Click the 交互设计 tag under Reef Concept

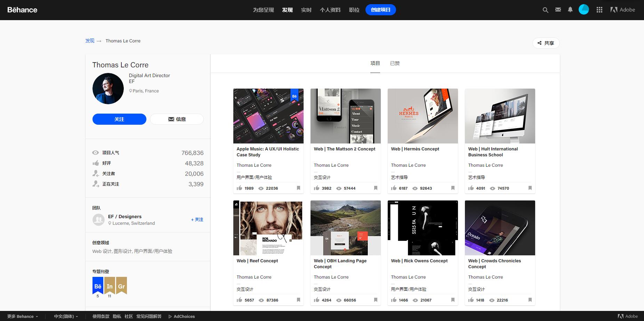pos(245,289)
